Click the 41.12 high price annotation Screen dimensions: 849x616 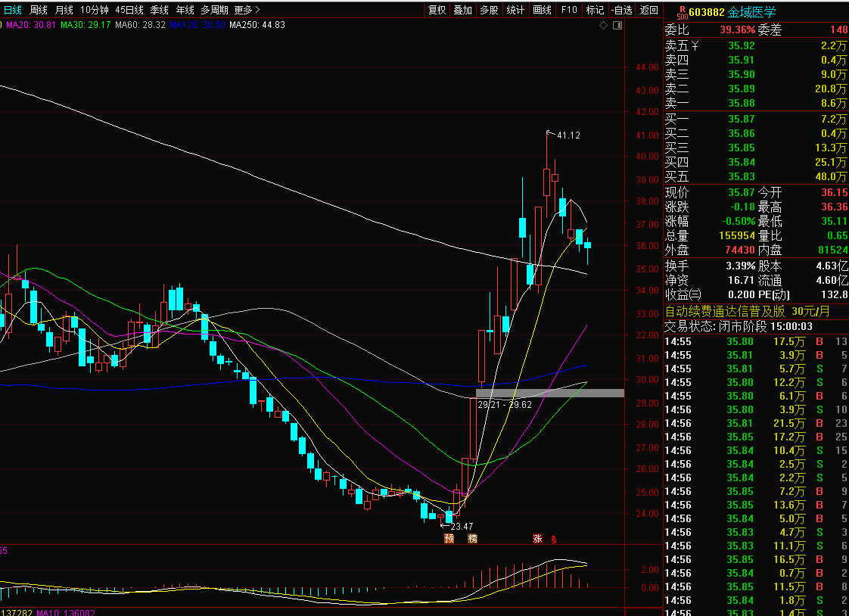tap(568, 135)
